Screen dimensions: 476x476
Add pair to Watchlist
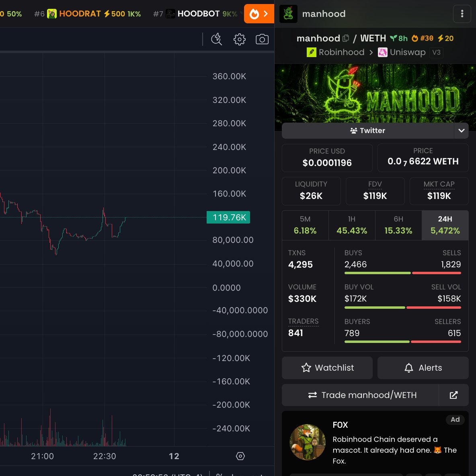(x=327, y=367)
